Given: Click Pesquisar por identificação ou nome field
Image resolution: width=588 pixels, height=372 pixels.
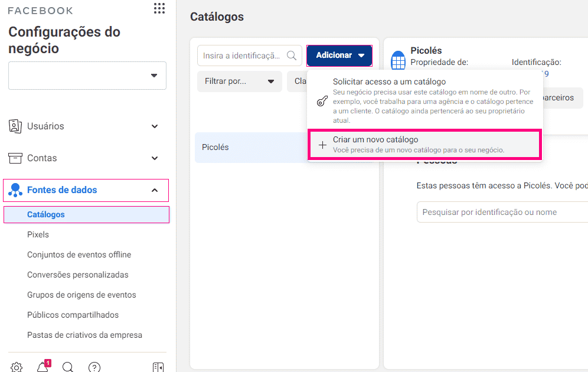Looking at the screenshot, I should 502,212.
